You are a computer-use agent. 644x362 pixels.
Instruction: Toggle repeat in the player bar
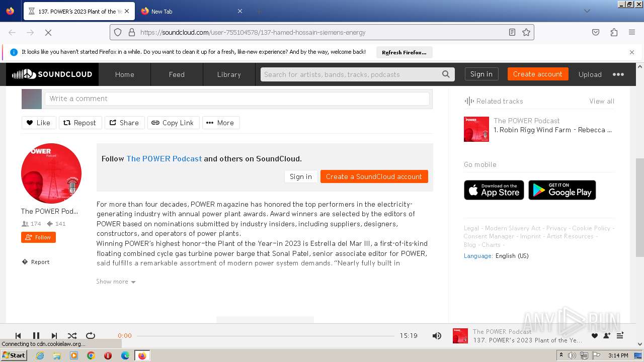pos(91,336)
